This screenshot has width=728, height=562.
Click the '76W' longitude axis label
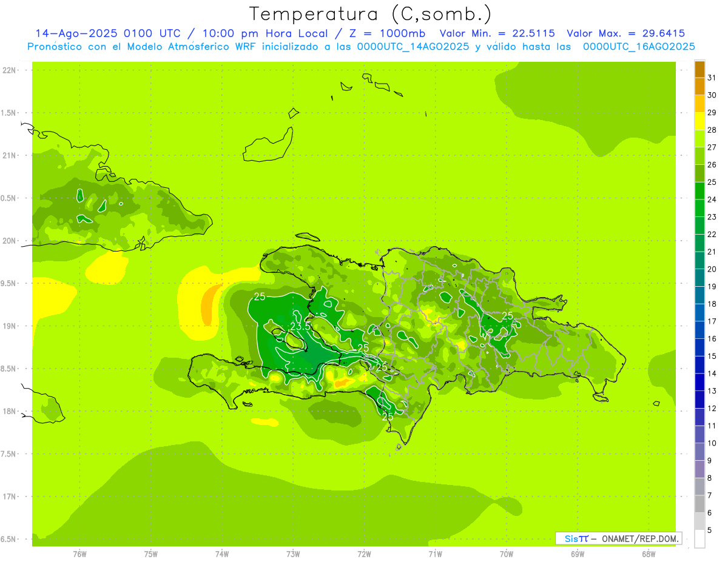79,554
